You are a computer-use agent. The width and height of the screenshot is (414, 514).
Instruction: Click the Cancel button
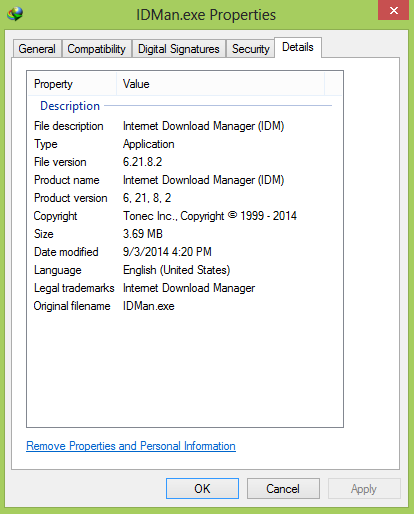click(x=283, y=489)
